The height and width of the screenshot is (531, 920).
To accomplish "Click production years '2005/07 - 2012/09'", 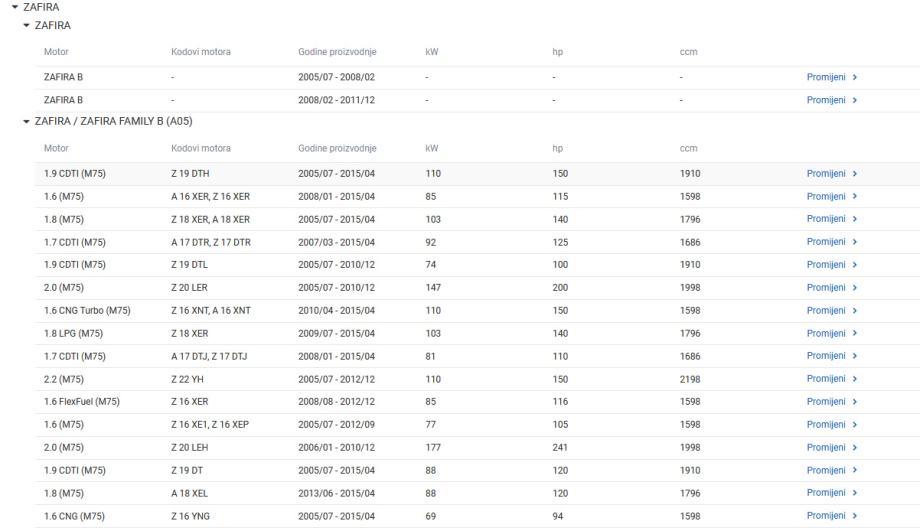I will tap(336, 424).
